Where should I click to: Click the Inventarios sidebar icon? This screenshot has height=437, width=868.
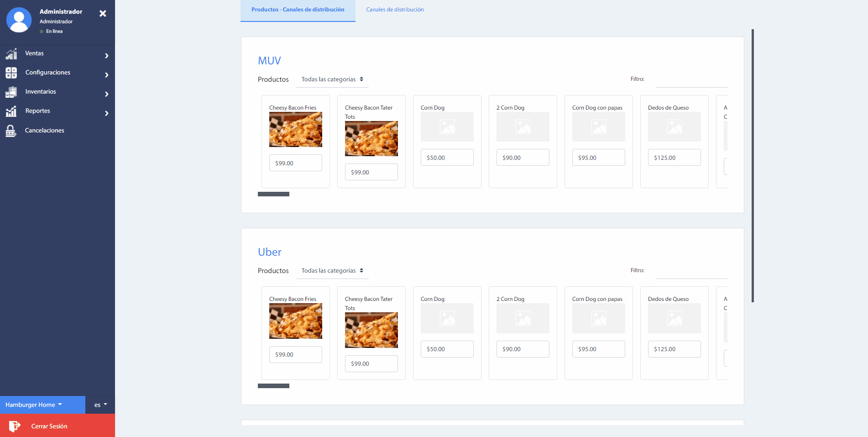pyautogui.click(x=11, y=92)
